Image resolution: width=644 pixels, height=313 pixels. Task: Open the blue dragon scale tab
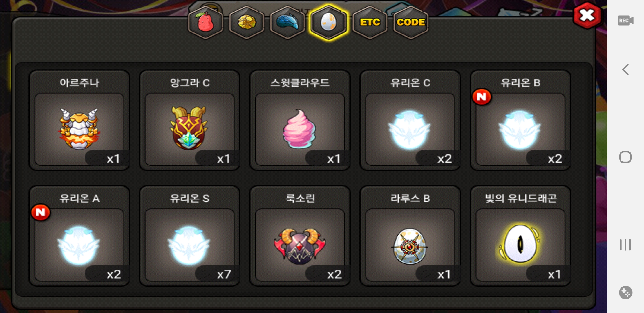287,22
